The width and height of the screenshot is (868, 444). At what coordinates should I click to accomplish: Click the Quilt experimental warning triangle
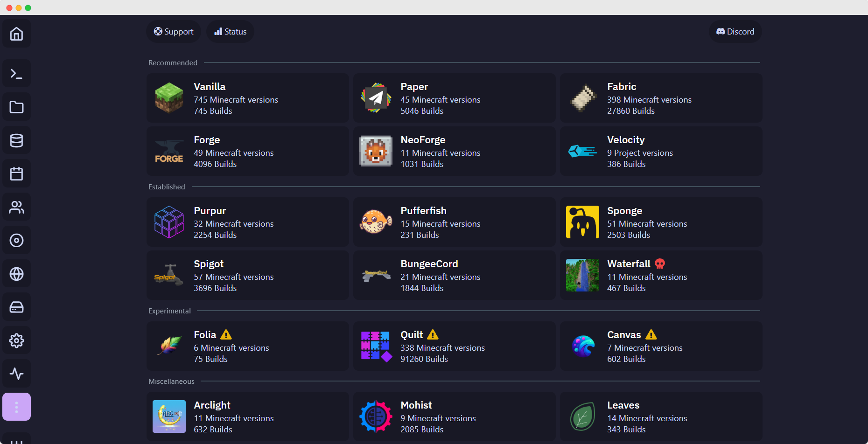[x=433, y=335]
